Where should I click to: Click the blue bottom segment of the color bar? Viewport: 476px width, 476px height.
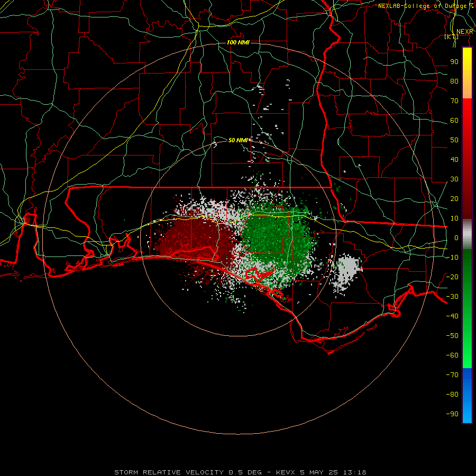click(467, 396)
